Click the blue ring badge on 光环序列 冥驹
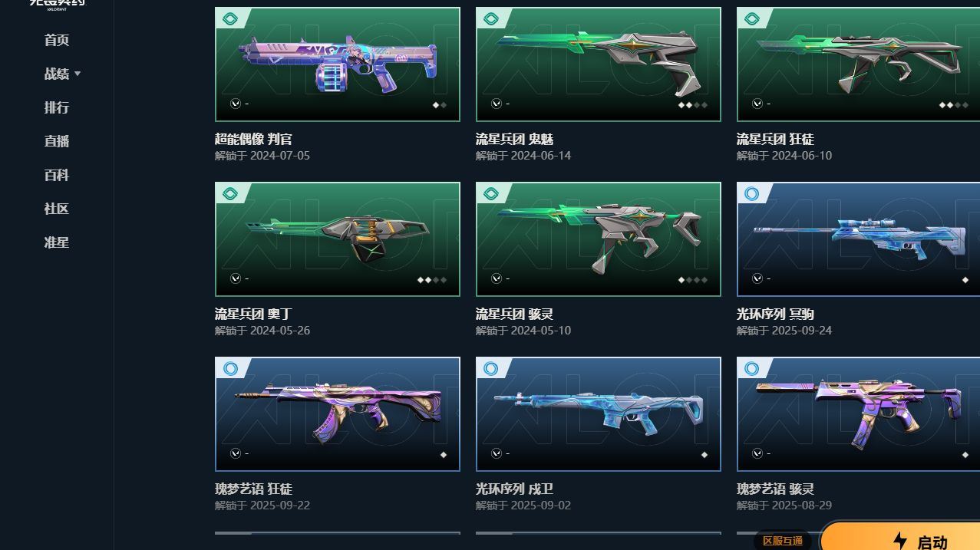 pos(751,194)
